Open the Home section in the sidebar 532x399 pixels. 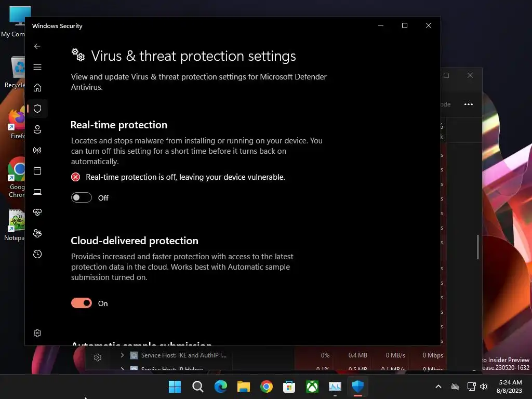(x=37, y=88)
